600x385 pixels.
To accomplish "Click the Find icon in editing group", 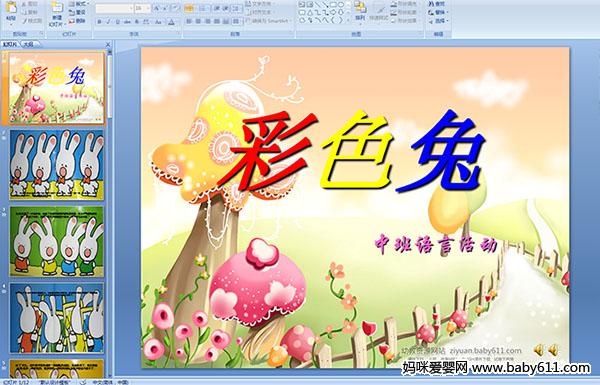I will tap(437, 4).
